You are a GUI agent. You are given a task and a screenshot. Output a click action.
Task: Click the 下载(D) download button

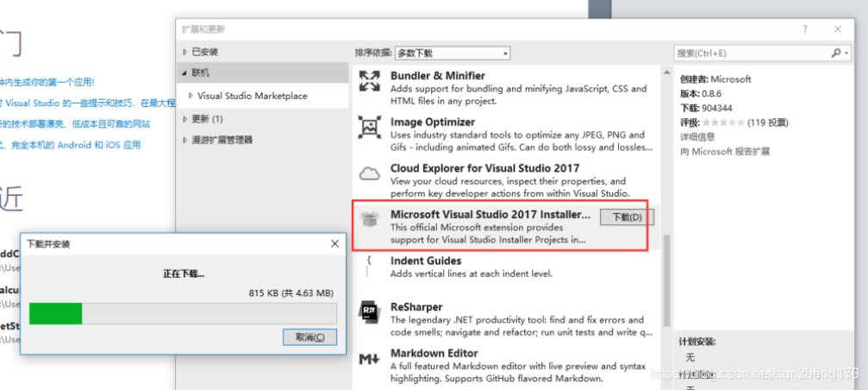tap(628, 217)
